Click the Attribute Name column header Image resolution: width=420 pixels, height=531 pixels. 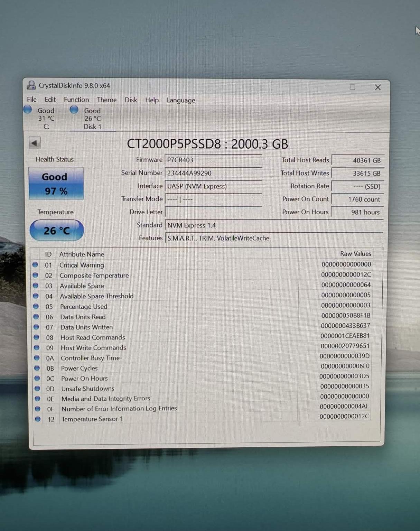tap(82, 254)
